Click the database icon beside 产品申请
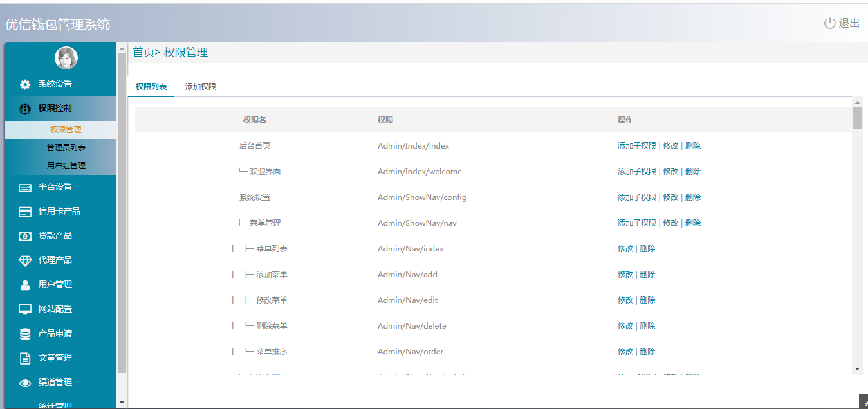 point(25,334)
